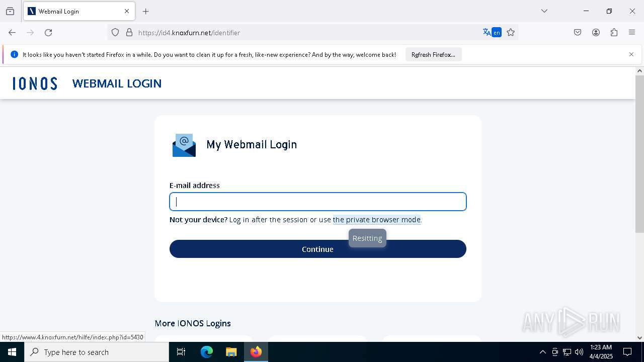Image resolution: width=644 pixels, height=362 pixels.
Task: Click the IONOS logo
Action: tap(35, 83)
